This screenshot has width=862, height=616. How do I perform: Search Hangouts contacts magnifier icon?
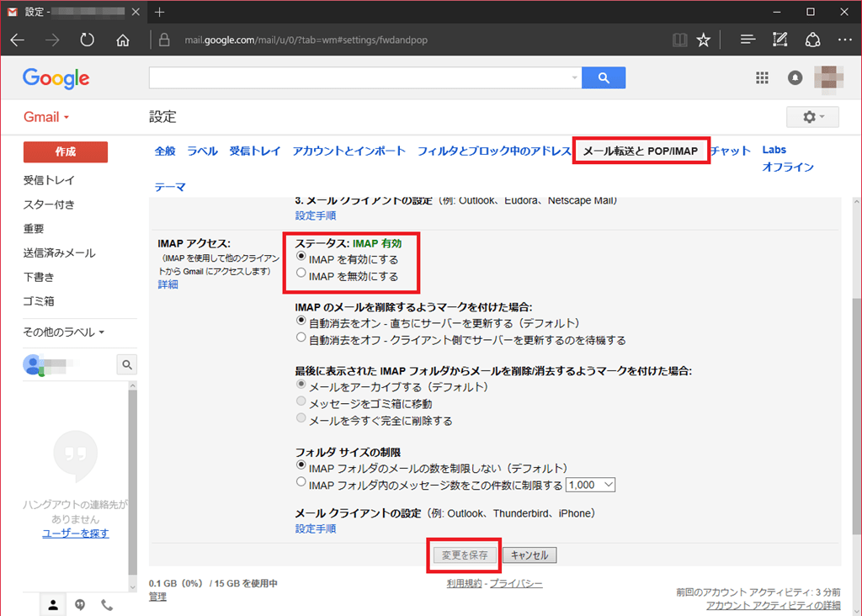point(127,364)
